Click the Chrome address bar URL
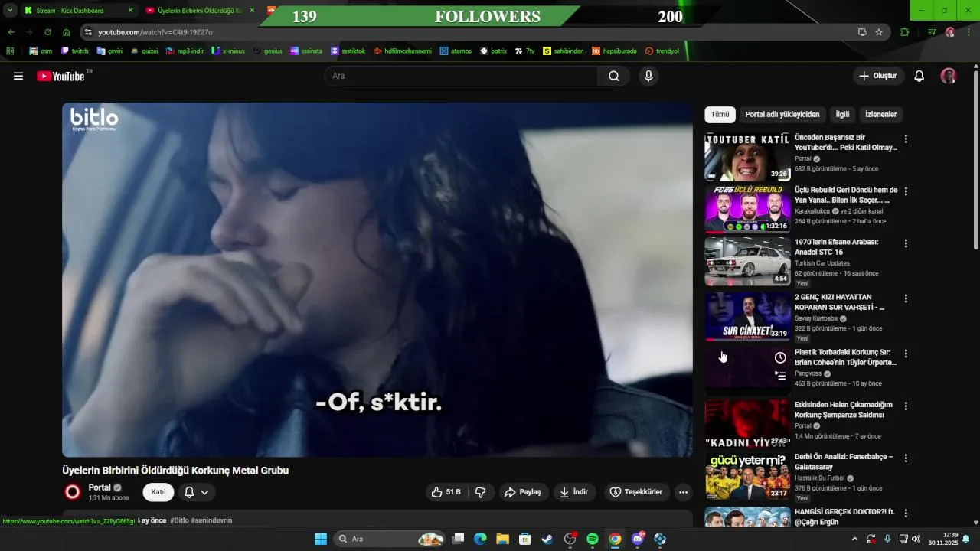 [x=155, y=32]
